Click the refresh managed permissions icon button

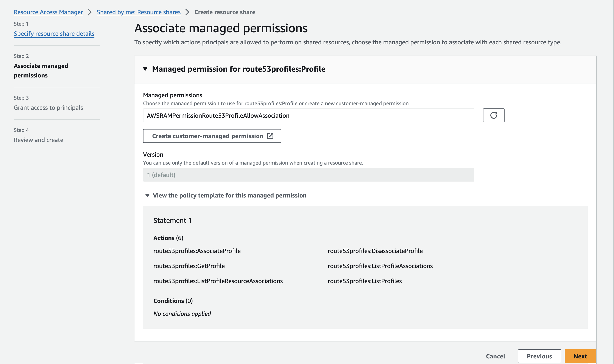493,115
